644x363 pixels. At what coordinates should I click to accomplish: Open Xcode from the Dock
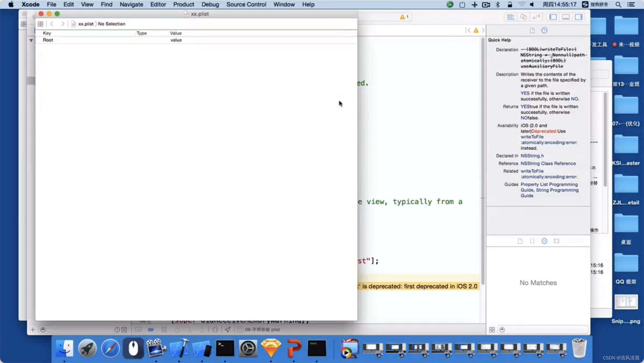[179, 349]
